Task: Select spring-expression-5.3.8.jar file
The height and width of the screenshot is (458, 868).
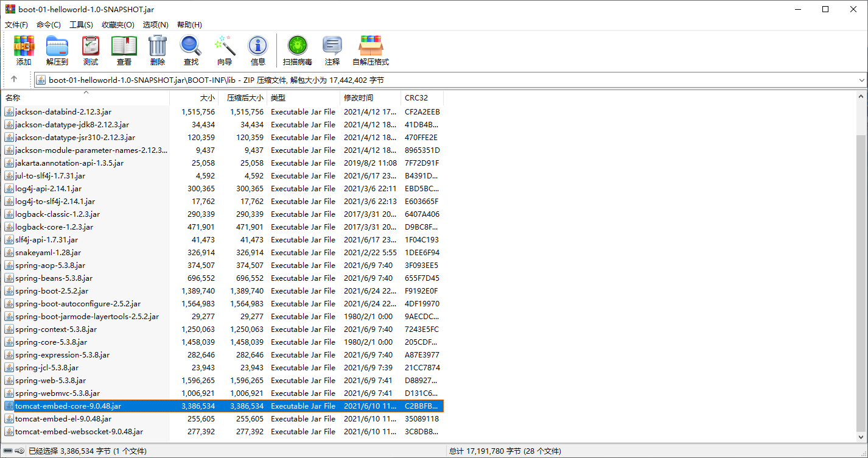Action: [x=62, y=354]
